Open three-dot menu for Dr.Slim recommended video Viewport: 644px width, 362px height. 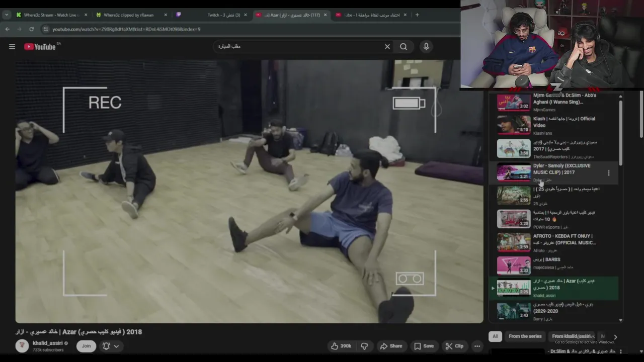click(x=620, y=351)
